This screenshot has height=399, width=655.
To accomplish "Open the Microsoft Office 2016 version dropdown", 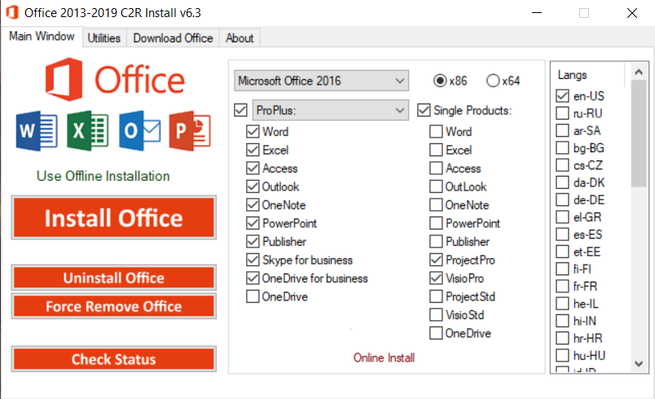I will click(321, 81).
